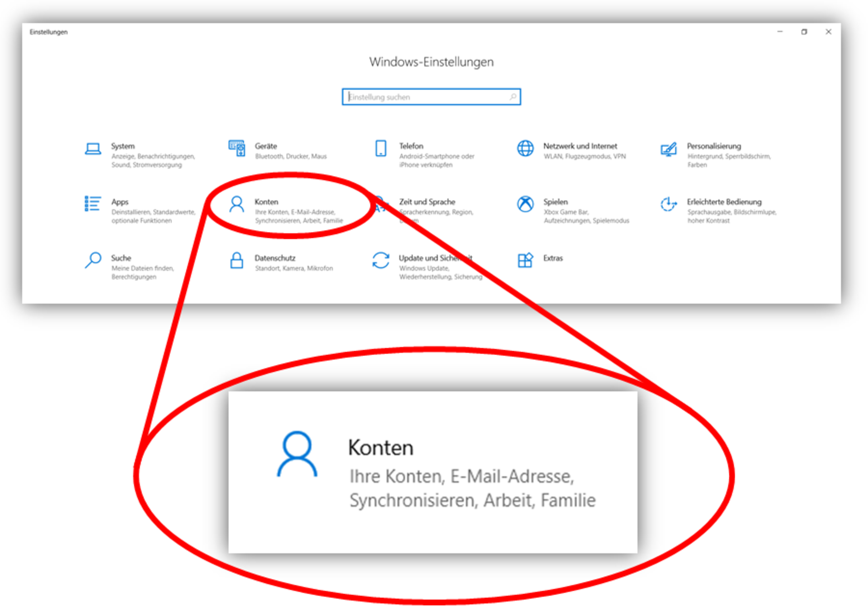This screenshot has height=615, width=868.
Task: Click 'Xbox Game Bar' description text
Action: click(566, 212)
